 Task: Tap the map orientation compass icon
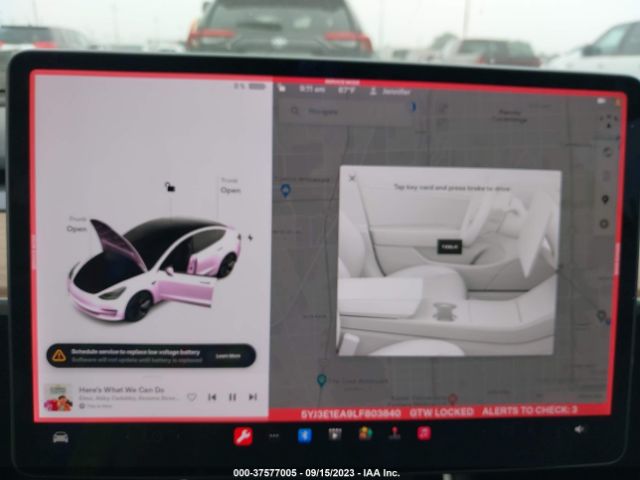point(609,121)
